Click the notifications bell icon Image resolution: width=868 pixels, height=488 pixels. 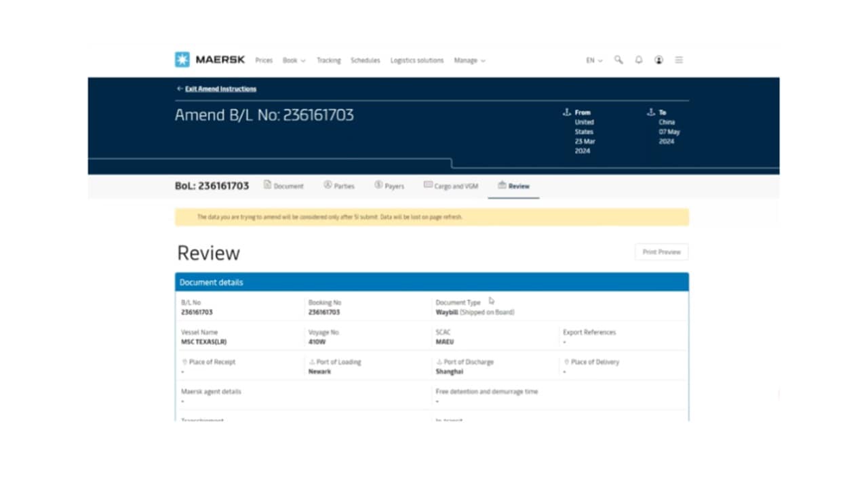(639, 60)
